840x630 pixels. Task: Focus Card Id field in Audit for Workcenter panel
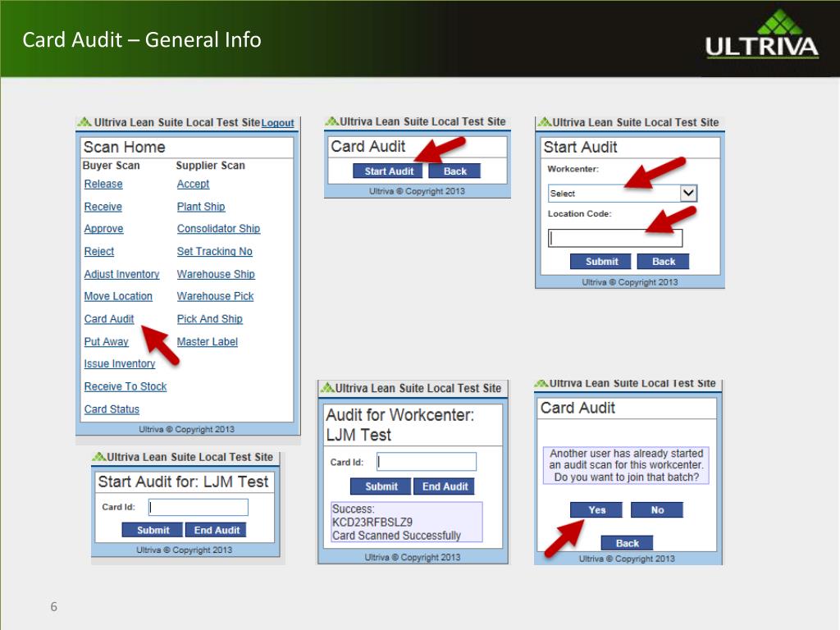pos(427,462)
